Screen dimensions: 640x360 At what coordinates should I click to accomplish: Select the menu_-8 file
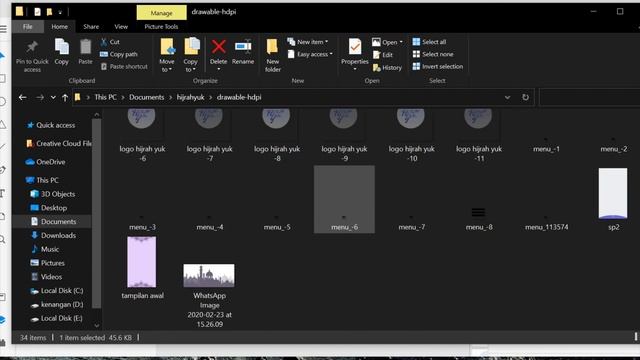tap(479, 219)
